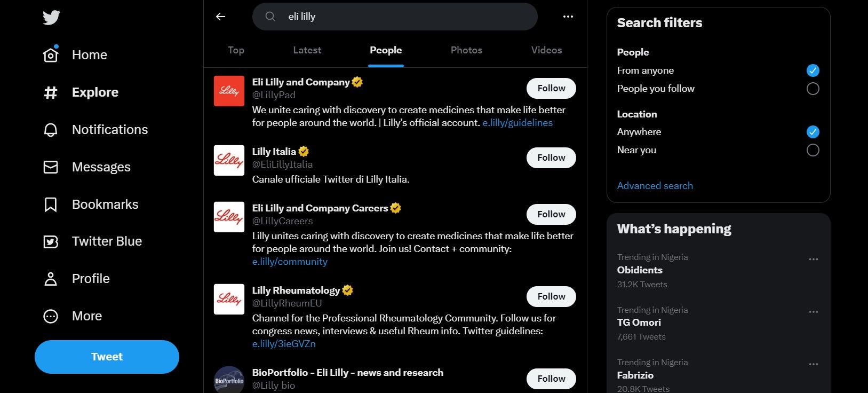Image resolution: width=868 pixels, height=393 pixels.
Task: Check your Messages
Action: pos(101,167)
